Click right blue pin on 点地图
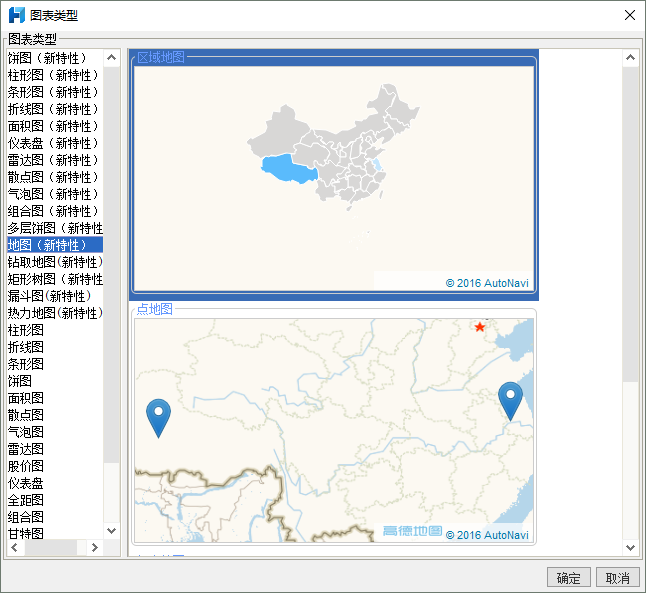The width and height of the screenshot is (646, 593). click(510, 401)
